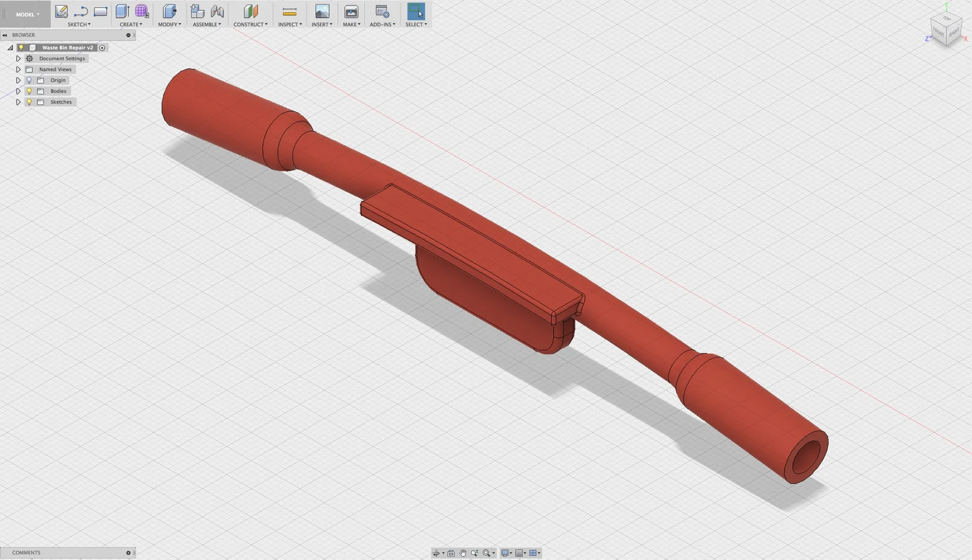
Task: Open the INSERT menu
Action: 321,24
